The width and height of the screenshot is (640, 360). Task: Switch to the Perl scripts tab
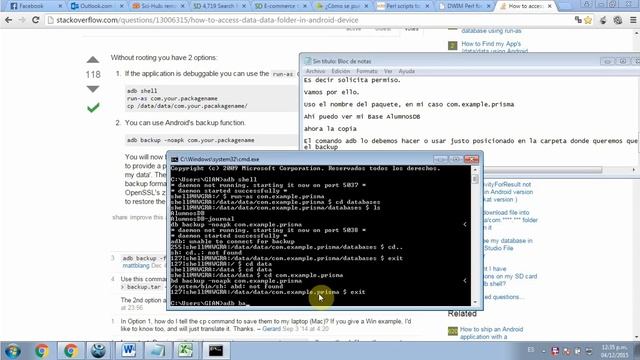click(x=402, y=6)
